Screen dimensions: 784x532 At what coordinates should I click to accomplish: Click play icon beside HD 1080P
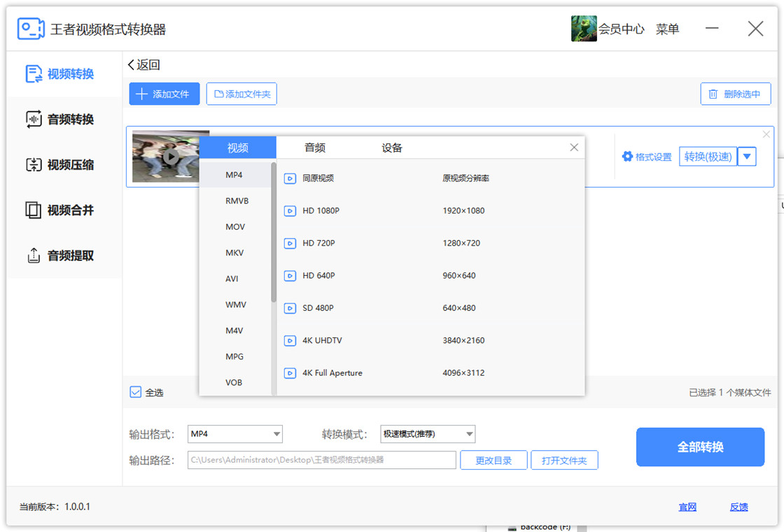pos(290,211)
